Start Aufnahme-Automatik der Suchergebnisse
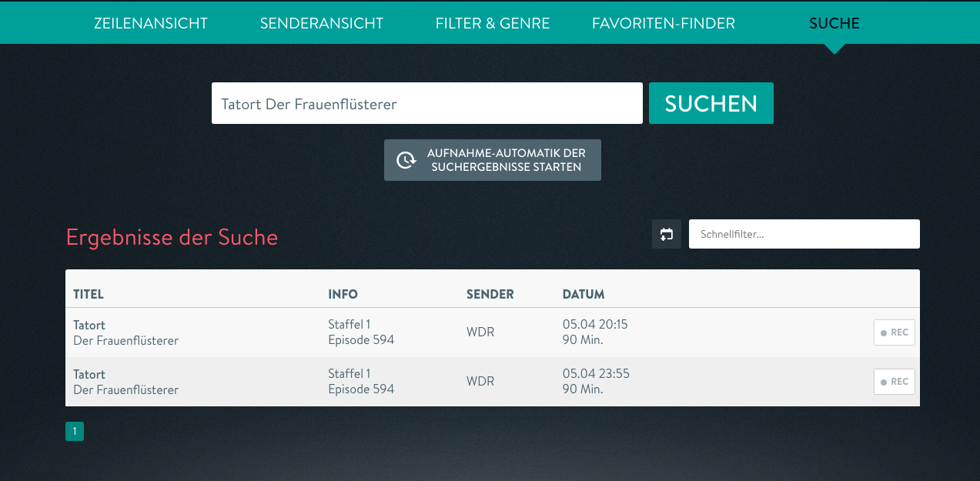This screenshot has width=980, height=481. (x=493, y=160)
